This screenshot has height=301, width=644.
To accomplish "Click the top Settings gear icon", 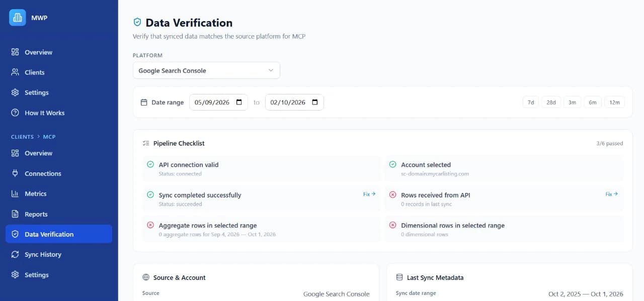I will coord(15,92).
